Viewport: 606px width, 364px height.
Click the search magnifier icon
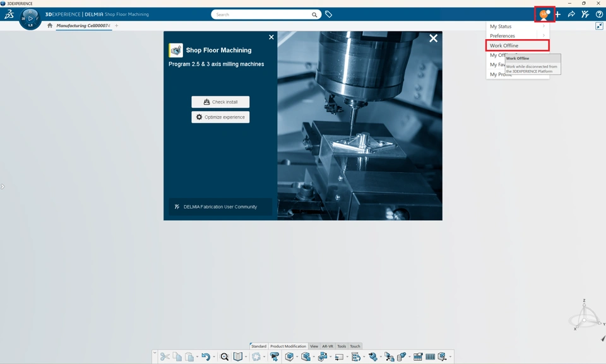click(x=314, y=15)
